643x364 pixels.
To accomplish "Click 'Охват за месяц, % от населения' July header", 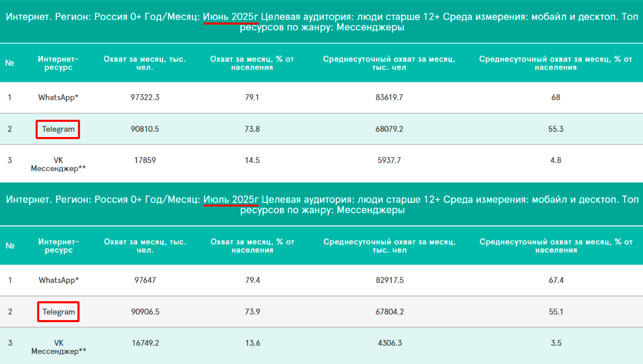I will pos(252,246).
